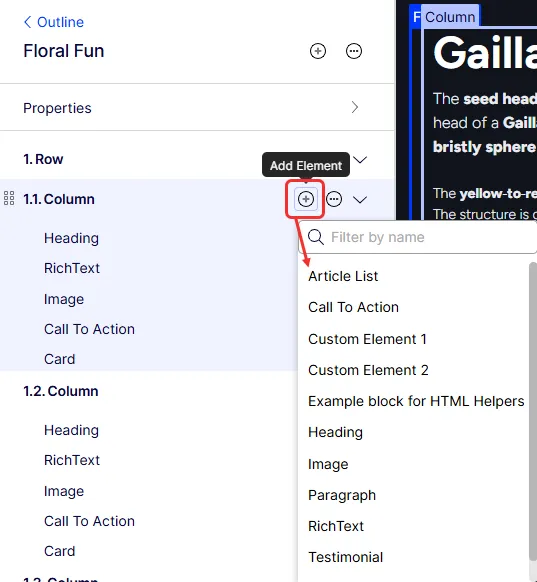Select the 1.2 Column tree item
Viewport: 537px width, 582px height.
(61, 391)
